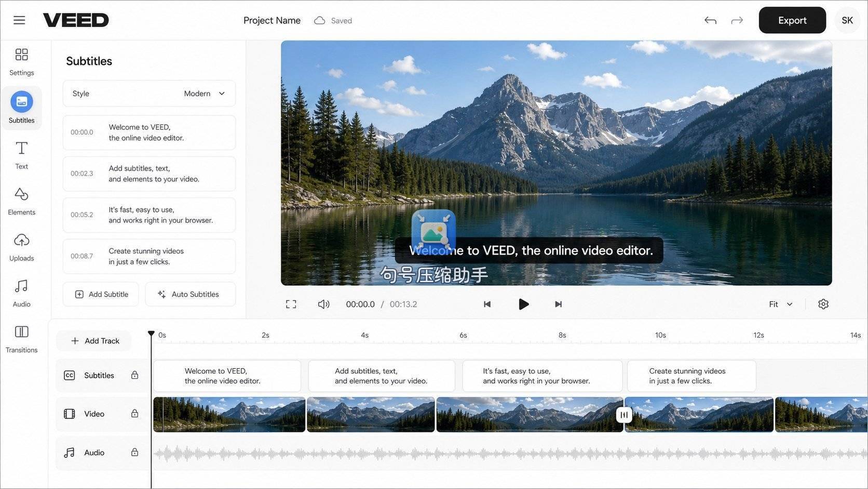The image size is (868, 489).
Task: Click the Video track film icon
Action: point(70,414)
